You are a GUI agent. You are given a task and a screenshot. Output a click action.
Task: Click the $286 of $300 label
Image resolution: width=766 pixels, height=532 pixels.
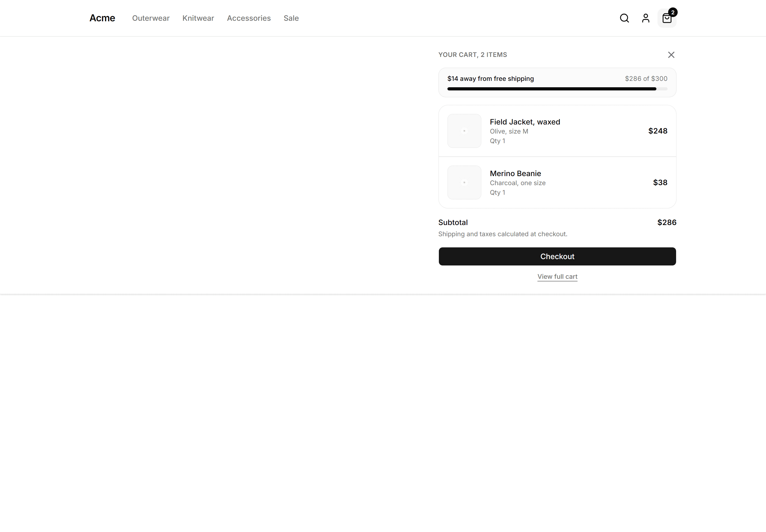click(646, 79)
